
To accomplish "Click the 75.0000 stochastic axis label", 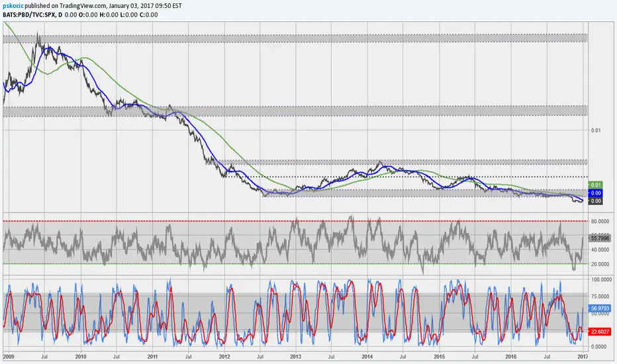I will click(600, 296).
